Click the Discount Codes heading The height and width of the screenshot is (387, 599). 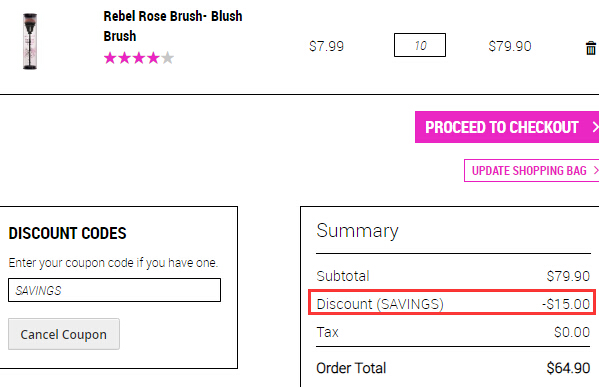(x=67, y=233)
